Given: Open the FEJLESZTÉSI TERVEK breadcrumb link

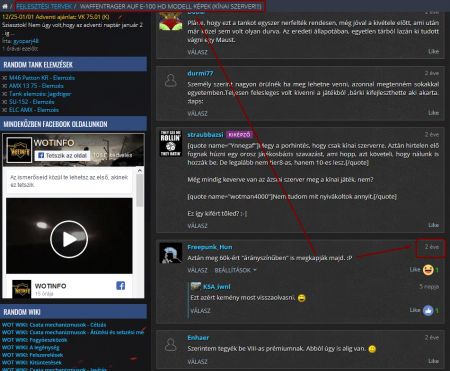Looking at the screenshot, I should (44, 6).
